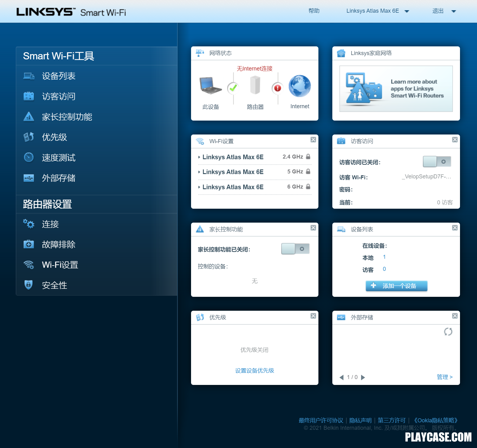The width and height of the screenshot is (477, 448).
Task: Open the 隐私声明 link
Action: (x=360, y=420)
